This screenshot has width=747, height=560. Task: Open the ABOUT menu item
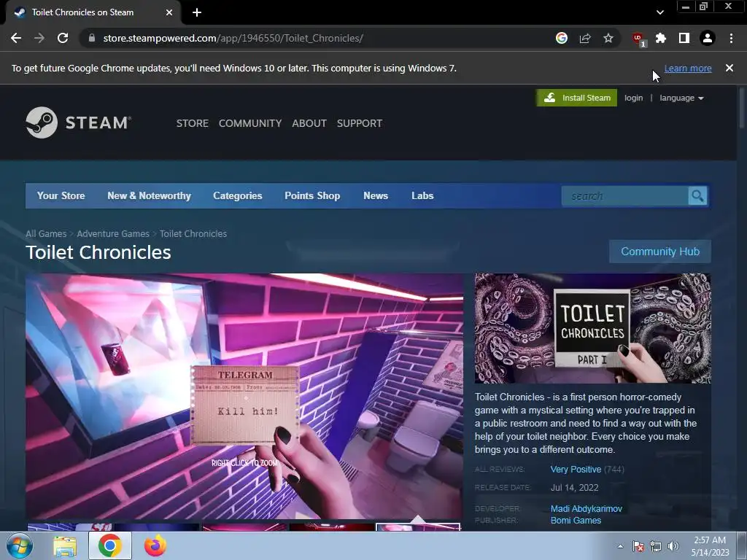[309, 123]
